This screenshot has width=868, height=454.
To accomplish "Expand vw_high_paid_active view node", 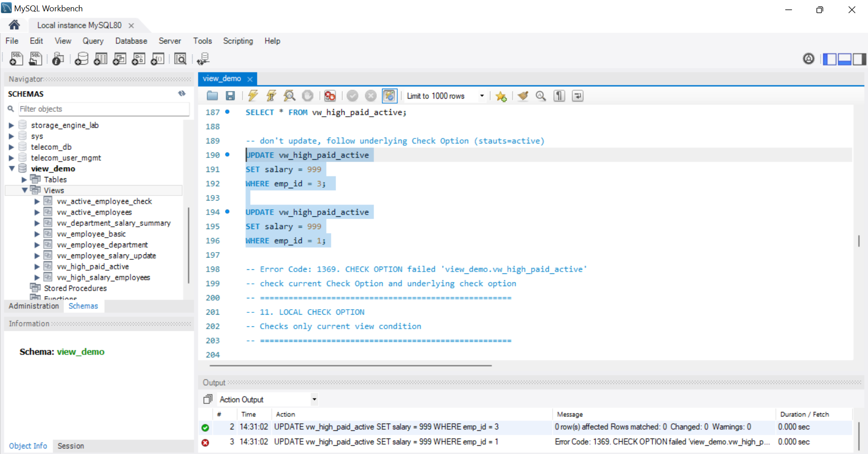I will 37,267.
